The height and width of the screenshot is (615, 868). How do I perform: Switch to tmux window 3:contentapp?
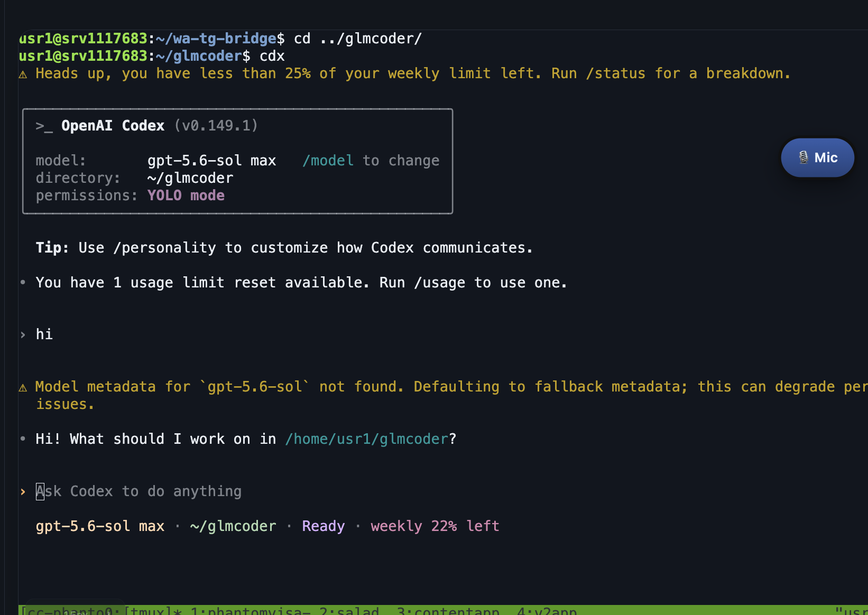448,611
